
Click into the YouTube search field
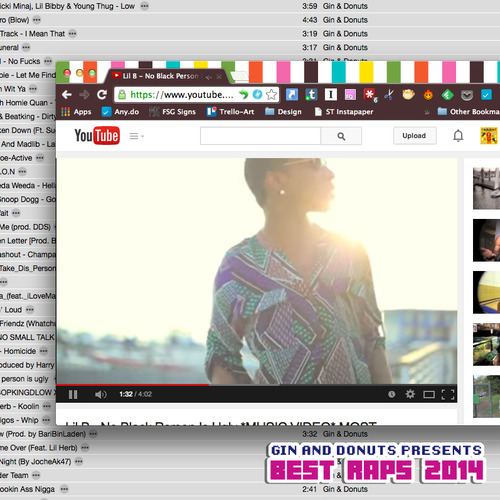[260, 136]
